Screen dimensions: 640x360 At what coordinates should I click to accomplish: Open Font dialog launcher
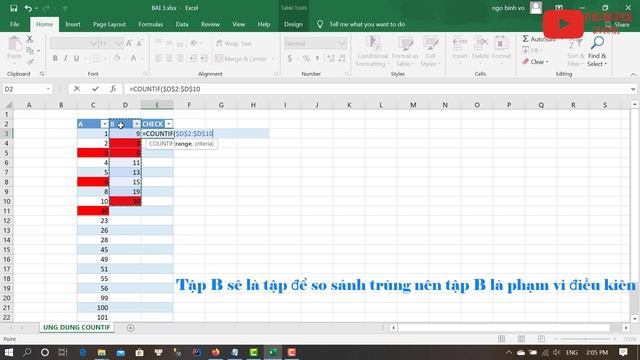click(x=145, y=74)
